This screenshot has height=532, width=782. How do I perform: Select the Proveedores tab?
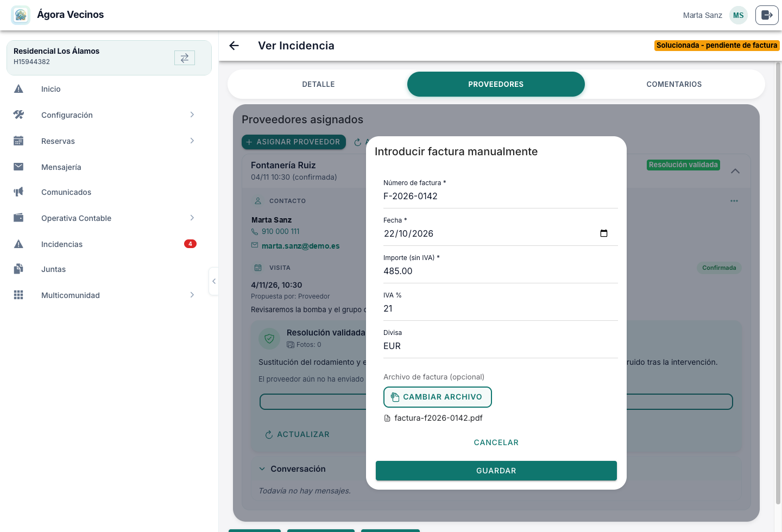[496, 84]
